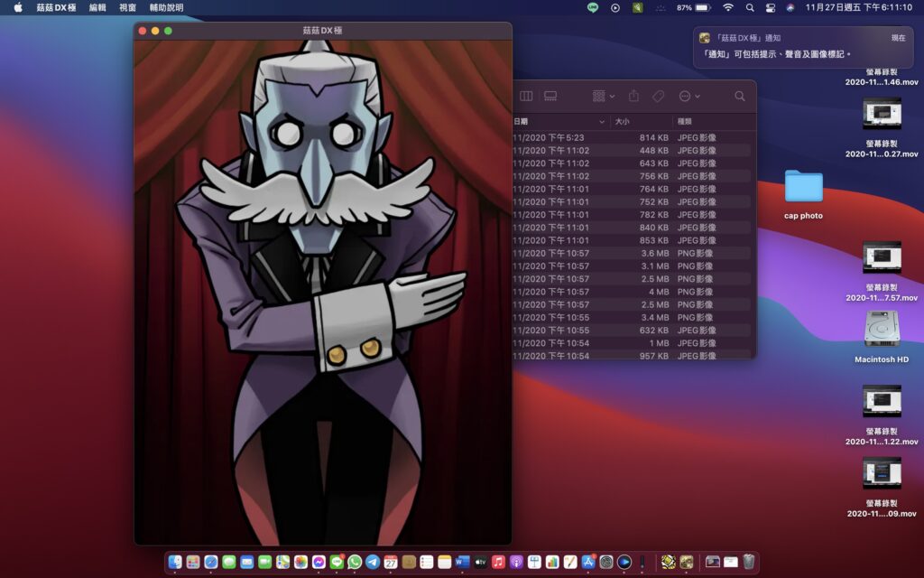
Task: Select the 840 KB JPEG file row
Action: 633,228
